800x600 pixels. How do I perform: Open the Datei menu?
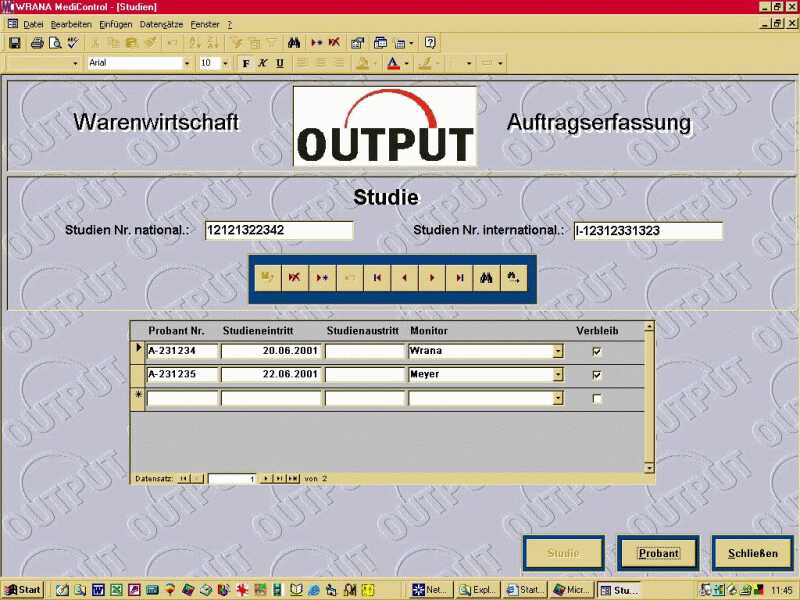(33, 24)
